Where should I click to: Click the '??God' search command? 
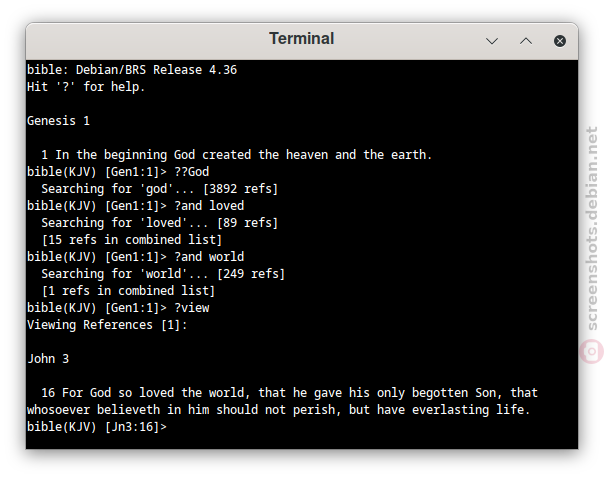tap(191, 172)
